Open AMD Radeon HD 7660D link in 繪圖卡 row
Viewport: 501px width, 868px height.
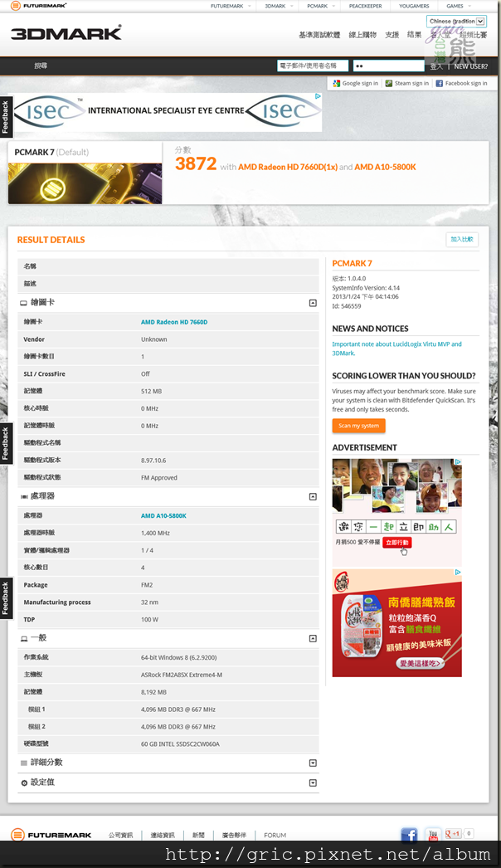[174, 322]
